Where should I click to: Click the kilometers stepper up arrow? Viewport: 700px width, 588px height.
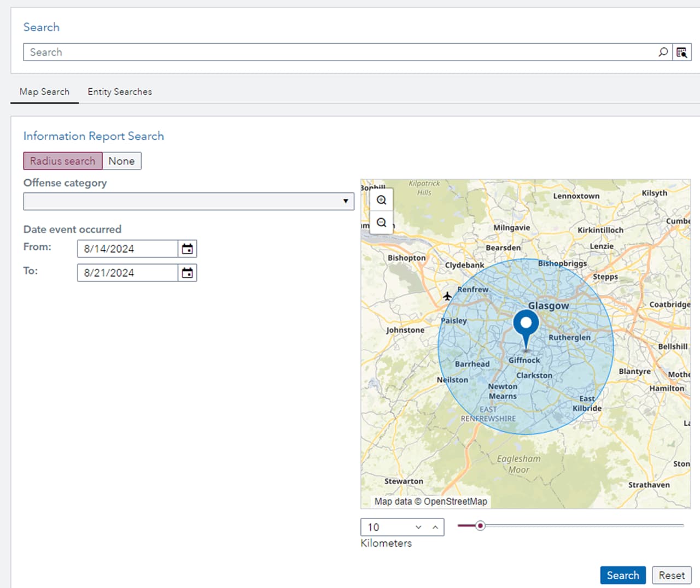pos(435,527)
